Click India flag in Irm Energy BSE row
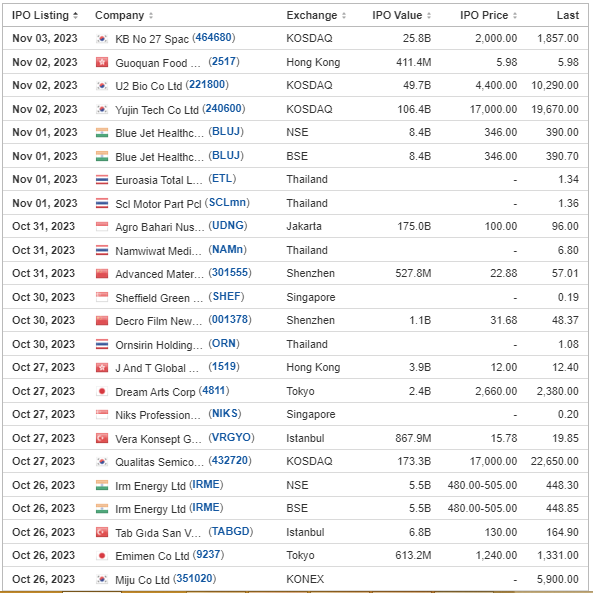Viewport: 593px width, 593px height. [x=102, y=509]
